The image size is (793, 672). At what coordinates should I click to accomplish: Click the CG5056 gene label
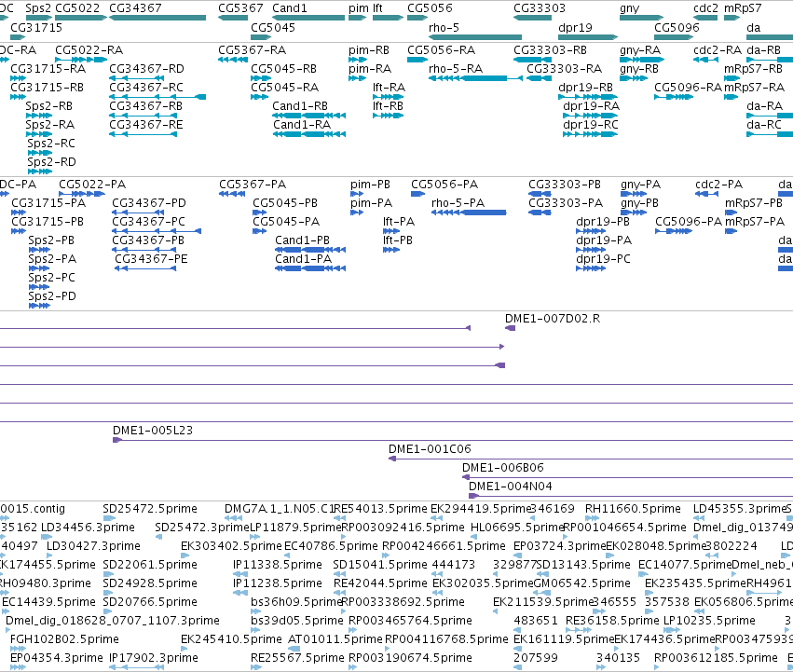coord(430,8)
